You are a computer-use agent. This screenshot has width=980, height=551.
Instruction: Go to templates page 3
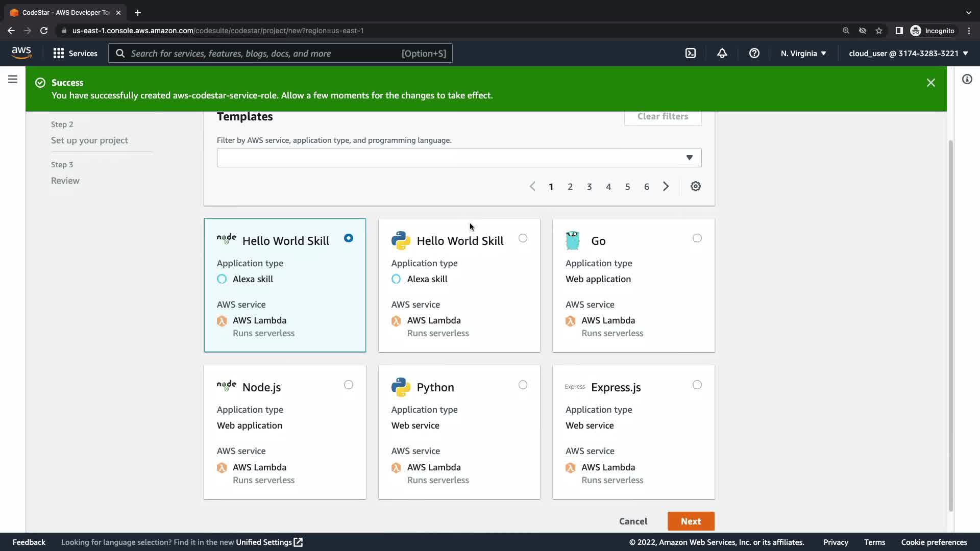point(589,187)
